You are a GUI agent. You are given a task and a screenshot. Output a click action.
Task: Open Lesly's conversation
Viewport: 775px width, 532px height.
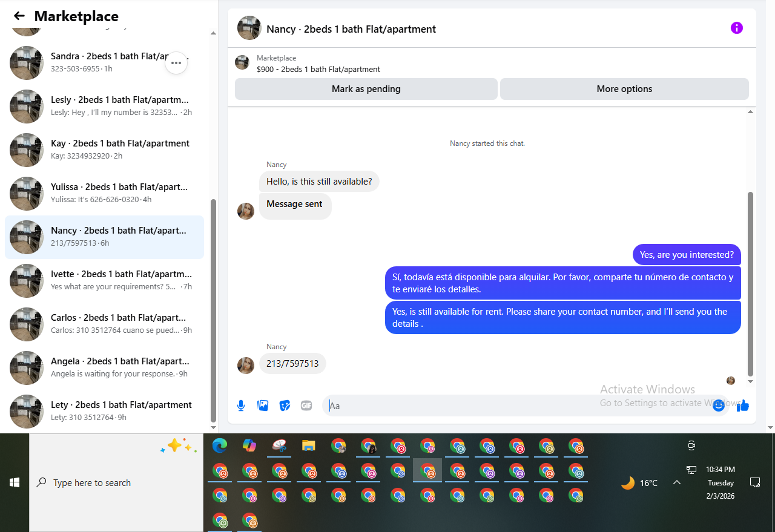pyautogui.click(x=104, y=106)
